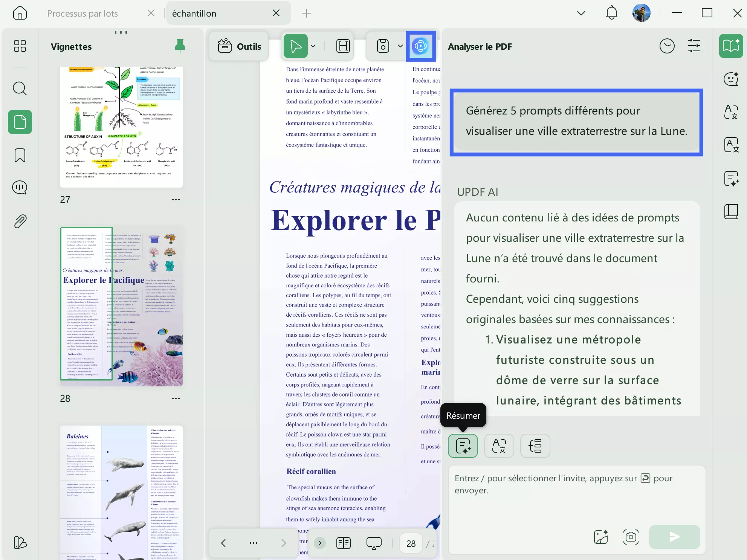Open more options for page 27 thumbnail
Image resolution: width=747 pixels, height=560 pixels.
click(176, 200)
